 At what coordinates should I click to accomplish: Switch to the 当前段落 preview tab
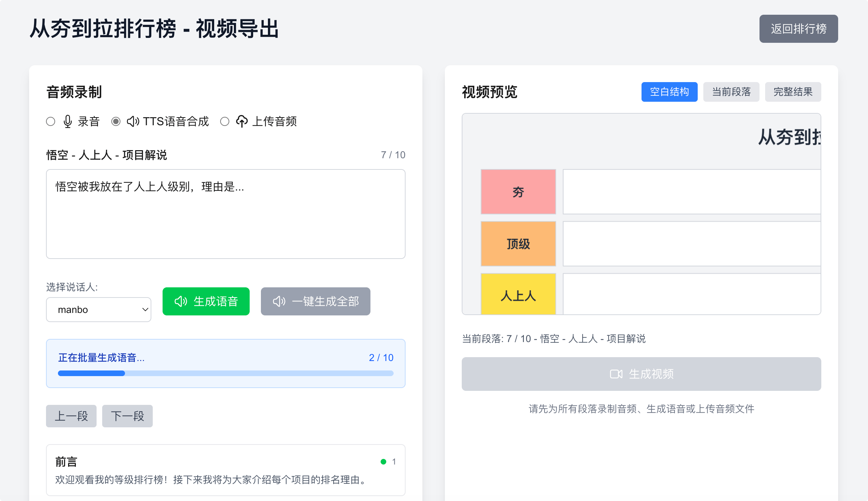(x=731, y=92)
